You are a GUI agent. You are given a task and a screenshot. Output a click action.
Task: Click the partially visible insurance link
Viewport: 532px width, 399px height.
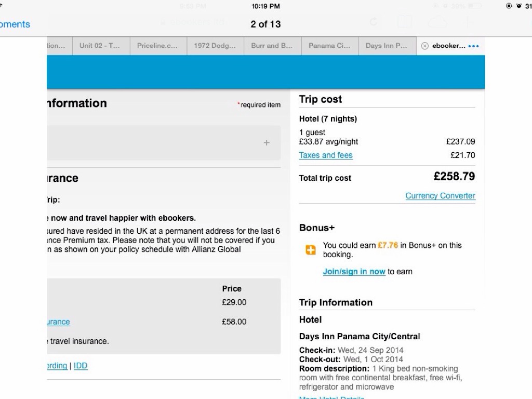click(x=58, y=322)
